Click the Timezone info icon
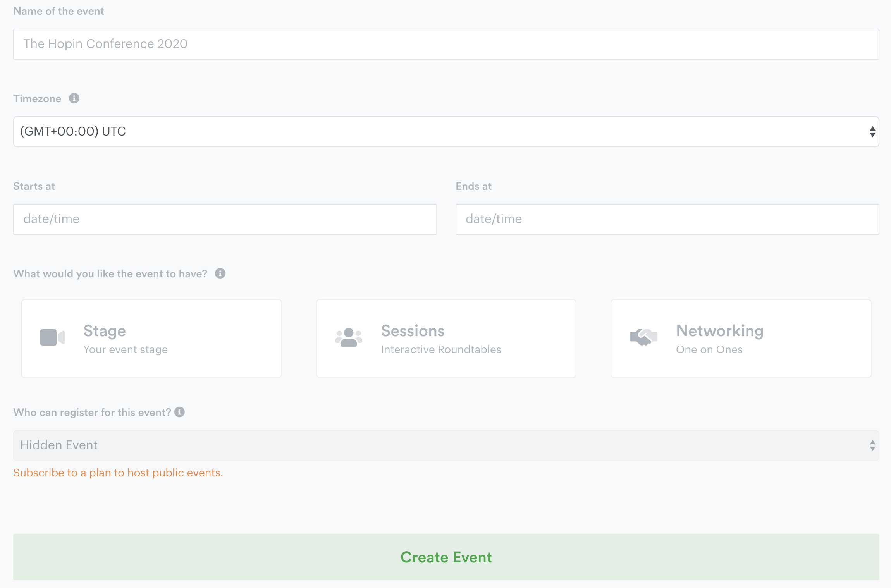The image size is (891, 588). pos(74,98)
